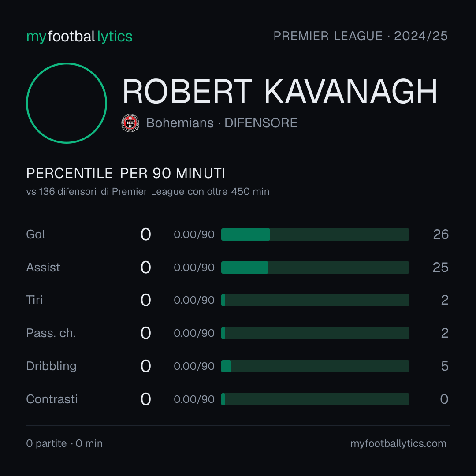
Task: Click the Bohemians Difensore subtitle text
Action: tap(222, 123)
